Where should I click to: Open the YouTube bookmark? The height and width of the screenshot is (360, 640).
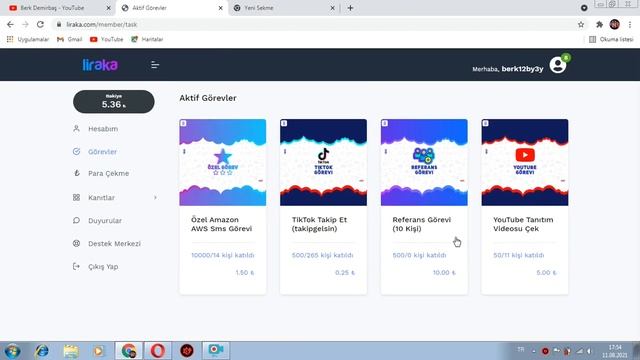pos(107,39)
